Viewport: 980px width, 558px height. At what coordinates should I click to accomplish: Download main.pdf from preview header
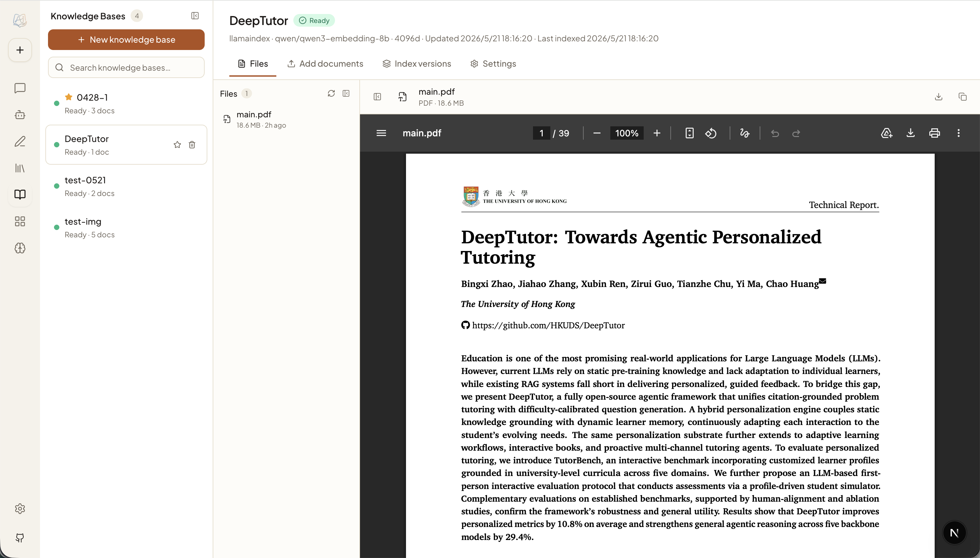pyautogui.click(x=939, y=97)
